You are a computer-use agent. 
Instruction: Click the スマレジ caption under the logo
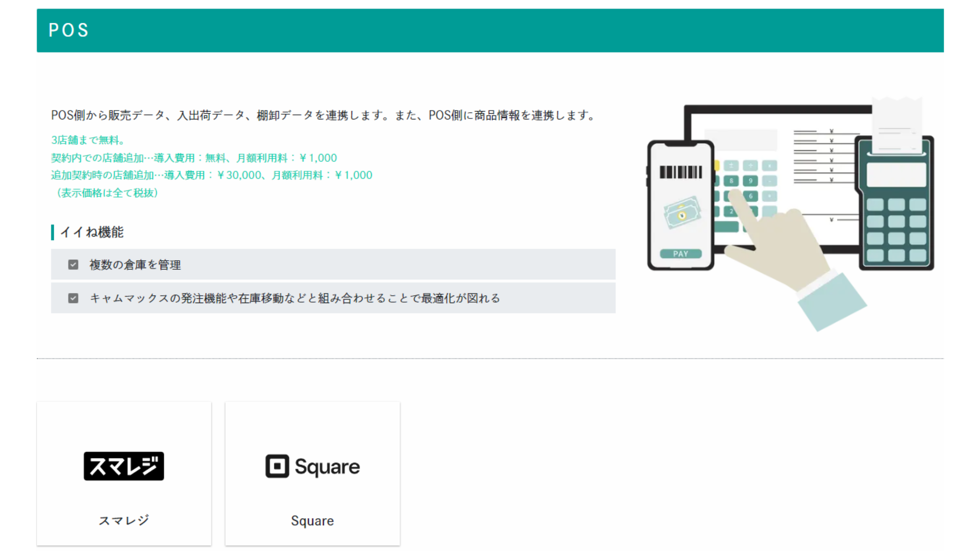click(x=124, y=520)
